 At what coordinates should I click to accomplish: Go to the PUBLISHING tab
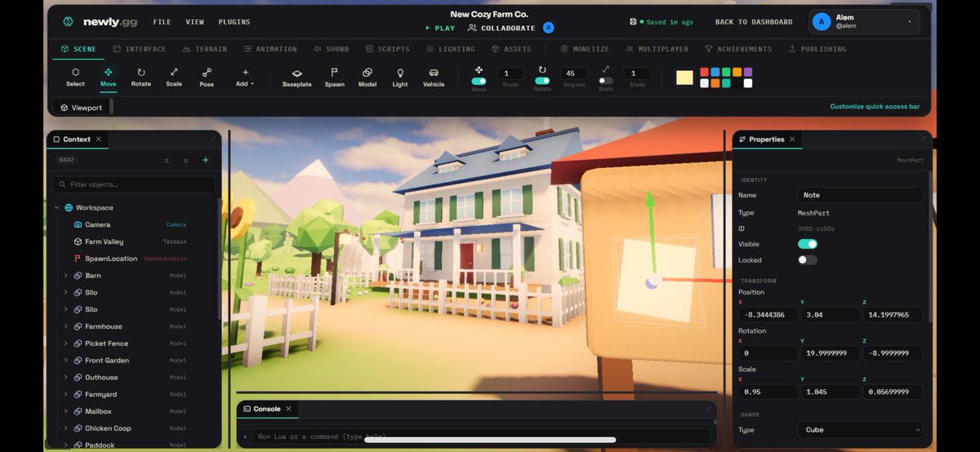tap(817, 49)
